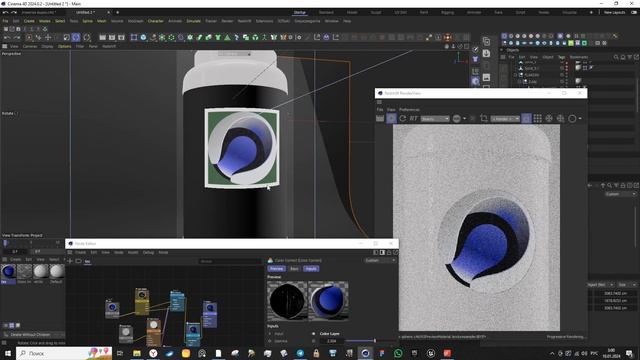Click the Windows search box
Image resolution: width=640 pixels, height=360 pixels.
(64, 353)
